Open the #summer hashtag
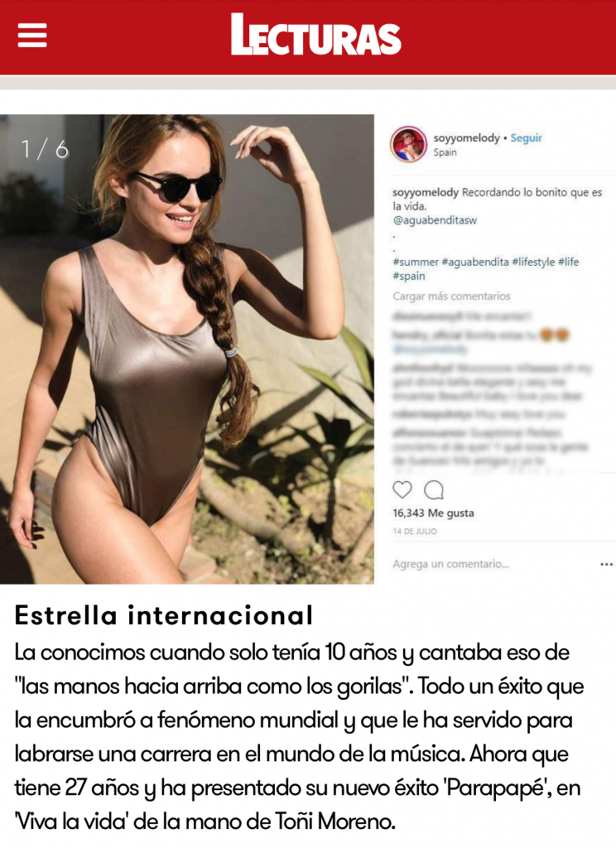This screenshot has width=616, height=848. [x=416, y=262]
